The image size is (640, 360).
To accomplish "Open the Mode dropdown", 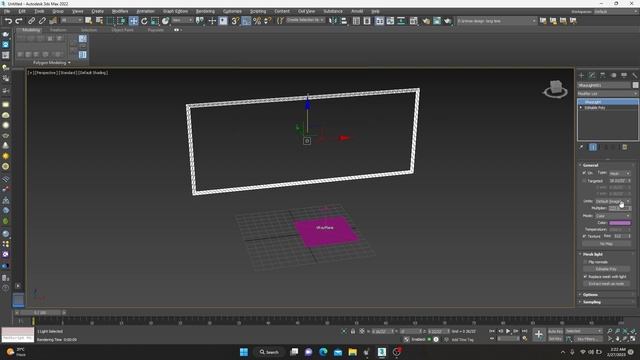I will coord(613,216).
